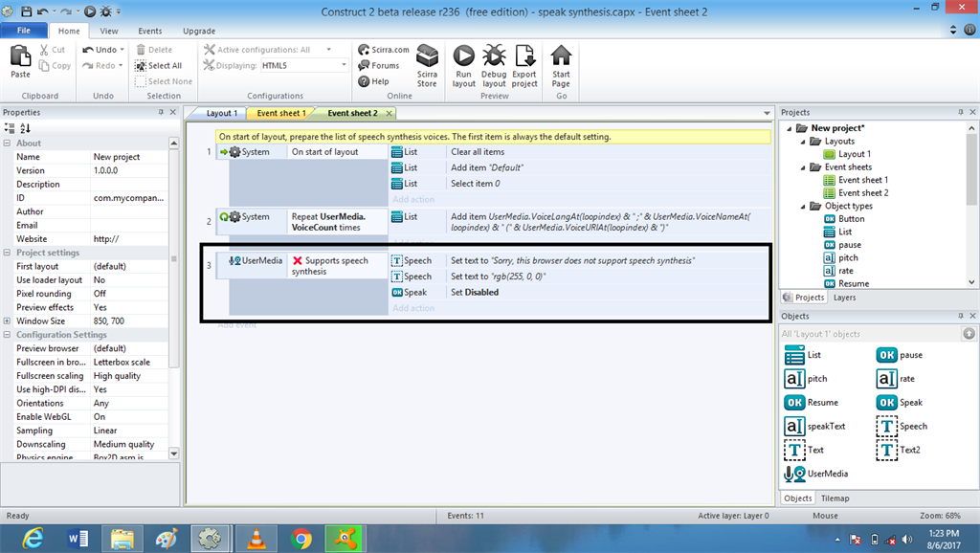The image size is (980, 553).
Task: Switch to the Layers tab
Action: point(844,298)
